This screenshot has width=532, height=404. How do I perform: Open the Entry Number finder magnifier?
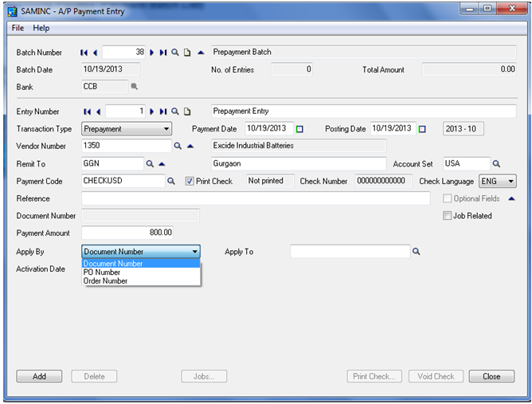click(x=175, y=112)
